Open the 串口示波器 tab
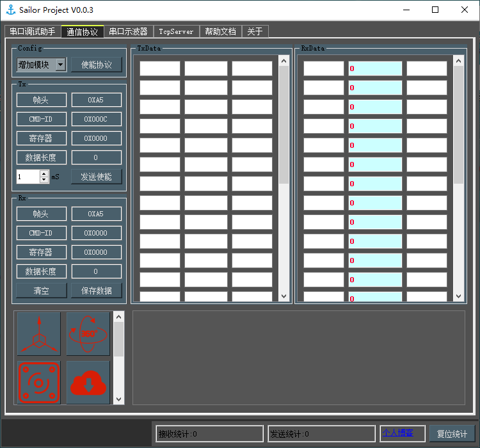 129,31
